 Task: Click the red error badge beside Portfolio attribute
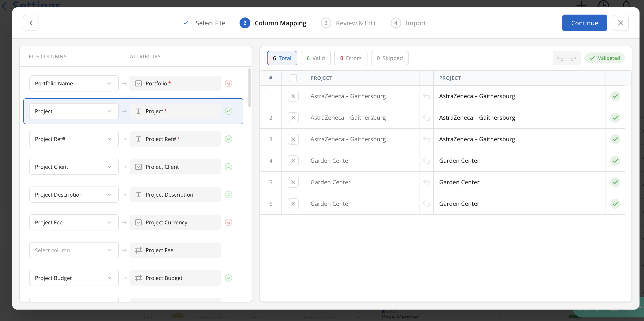pyautogui.click(x=228, y=83)
